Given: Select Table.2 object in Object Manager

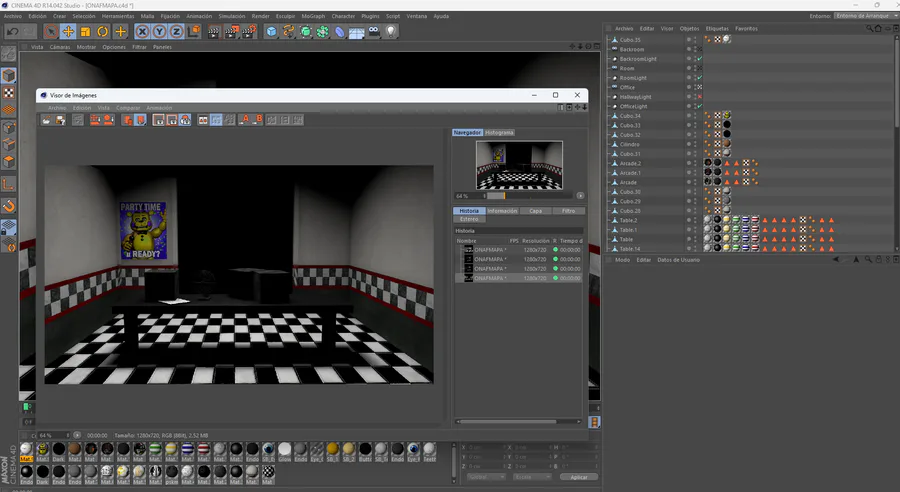Looking at the screenshot, I should point(628,220).
